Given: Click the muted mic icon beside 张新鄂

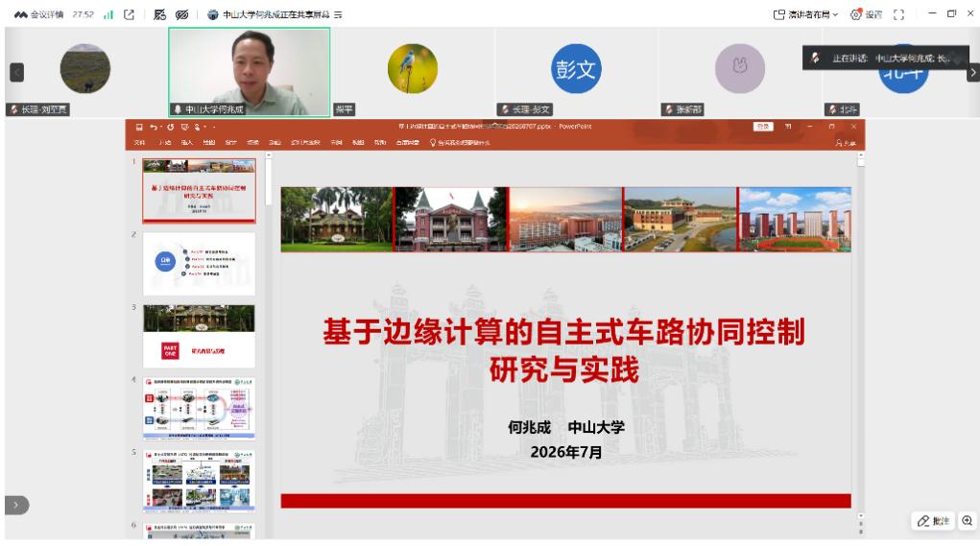Looking at the screenshot, I should pos(669,109).
